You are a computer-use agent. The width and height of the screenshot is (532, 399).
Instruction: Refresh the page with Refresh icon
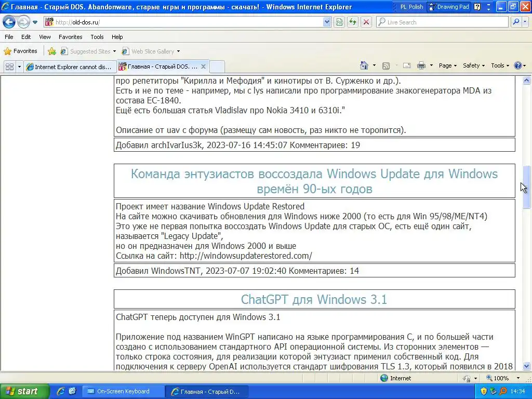(x=353, y=22)
